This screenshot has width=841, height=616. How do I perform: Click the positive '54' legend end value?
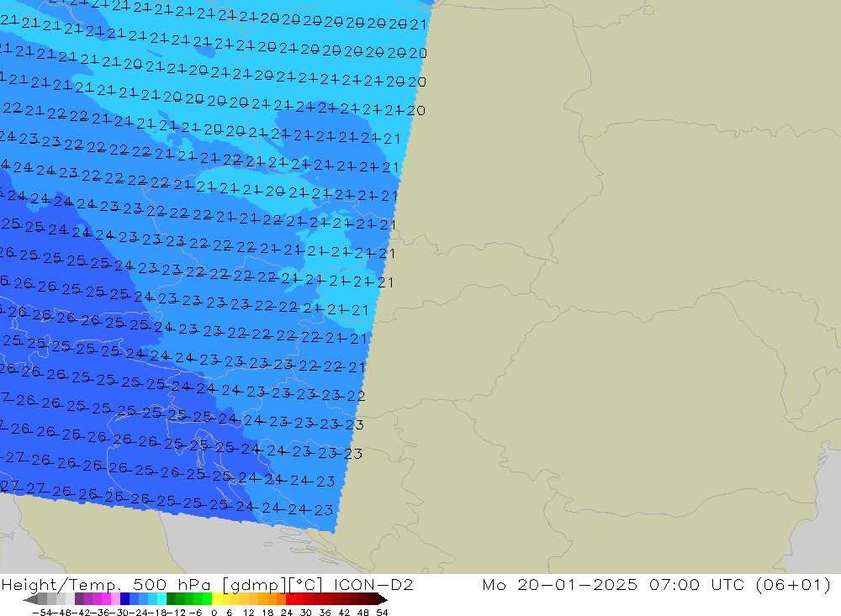coord(382,613)
